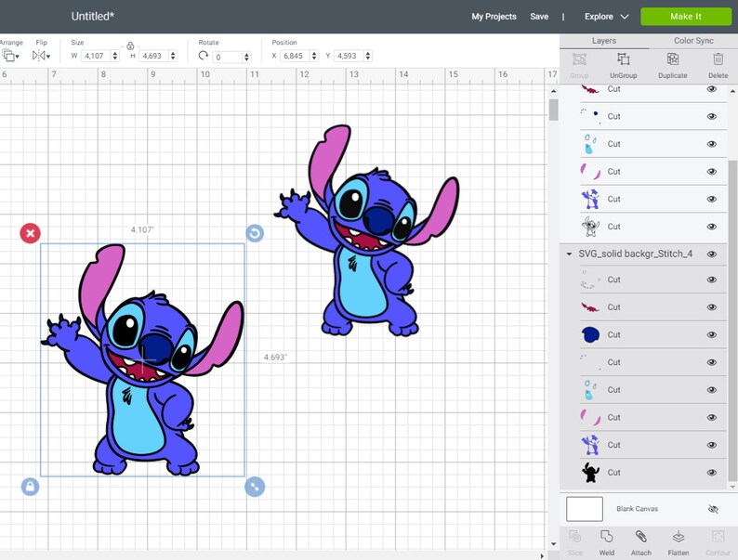Switch to the Color Sync tab
738x560 pixels.
point(693,41)
